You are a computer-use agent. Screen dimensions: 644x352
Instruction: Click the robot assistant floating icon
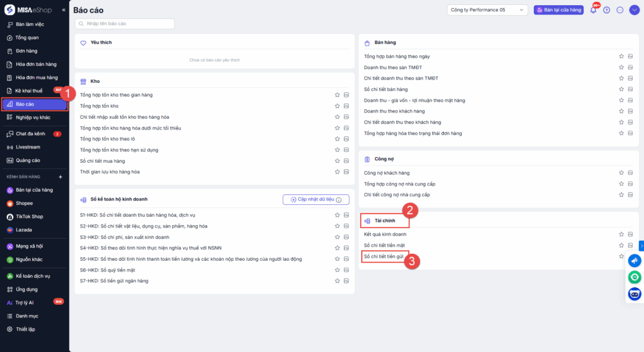(x=635, y=294)
